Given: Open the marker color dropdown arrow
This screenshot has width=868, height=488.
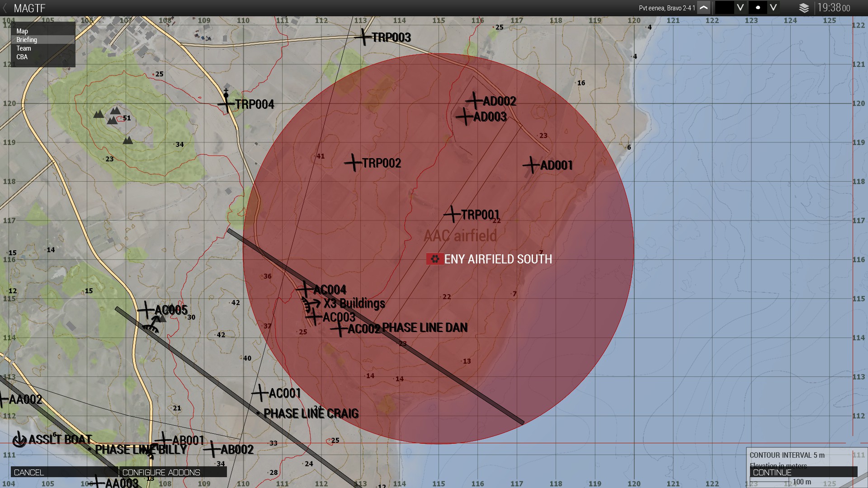Looking at the screenshot, I should coord(741,8).
